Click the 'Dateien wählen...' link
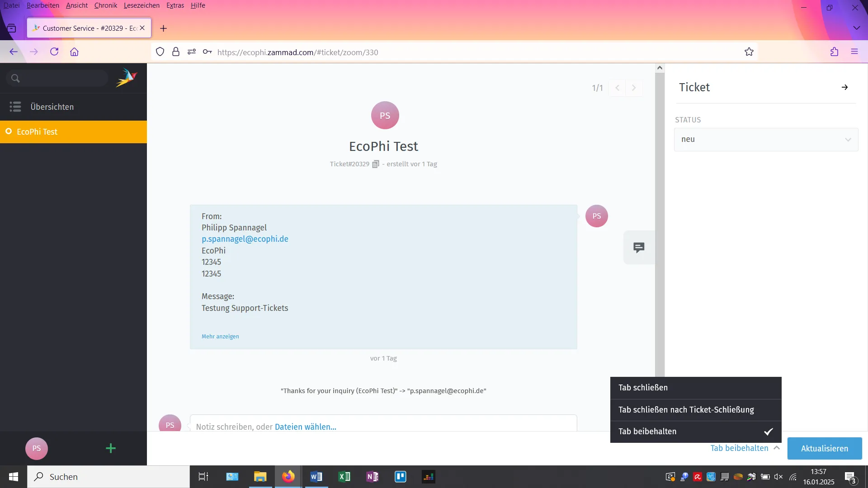868x488 pixels. click(x=305, y=427)
